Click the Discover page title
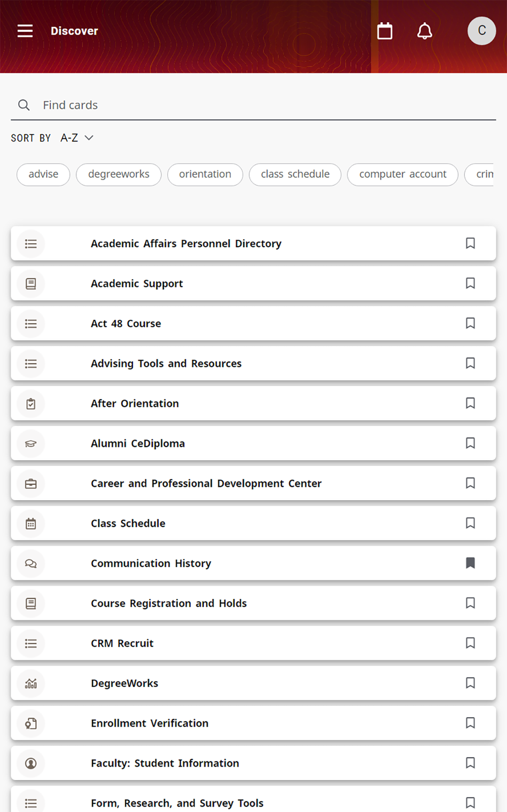Viewport: 507px width, 812px height. pos(74,31)
